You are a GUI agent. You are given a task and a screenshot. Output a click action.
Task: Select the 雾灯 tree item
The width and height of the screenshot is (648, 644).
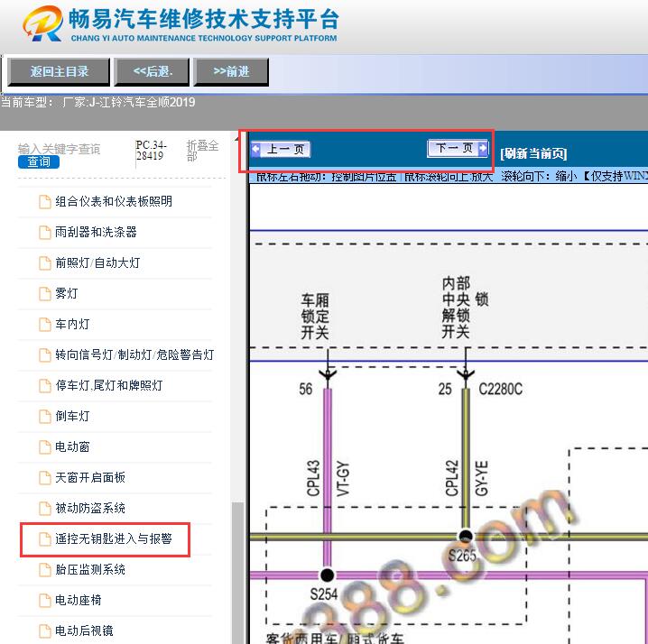pos(67,294)
